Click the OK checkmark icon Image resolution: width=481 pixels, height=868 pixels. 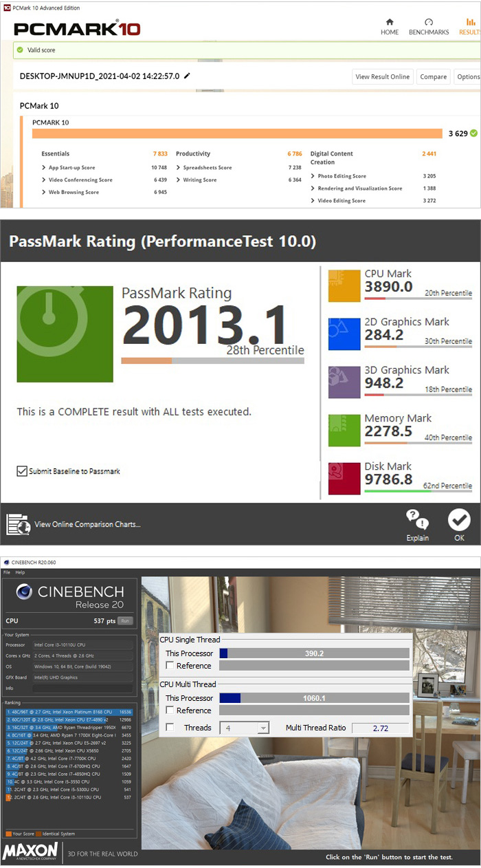point(459,520)
